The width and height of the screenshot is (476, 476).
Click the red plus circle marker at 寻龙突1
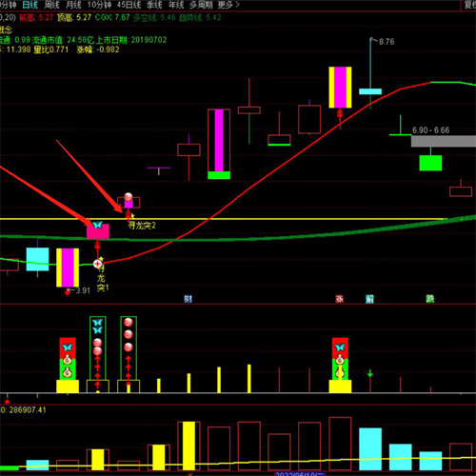tap(97, 264)
